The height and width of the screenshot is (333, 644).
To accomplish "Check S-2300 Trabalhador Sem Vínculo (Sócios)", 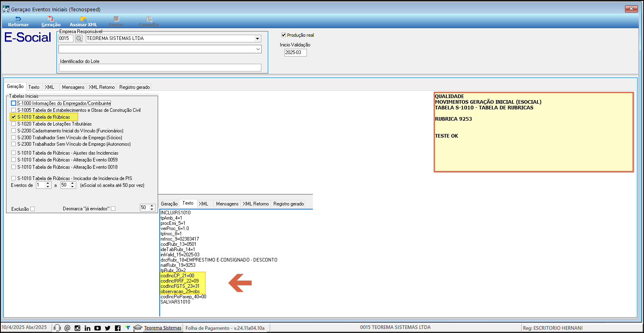I will point(13,138).
